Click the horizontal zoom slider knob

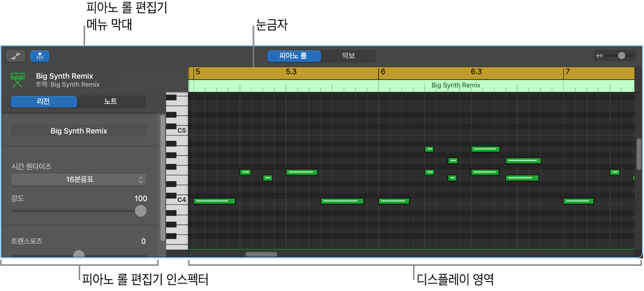tap(621, 56)
